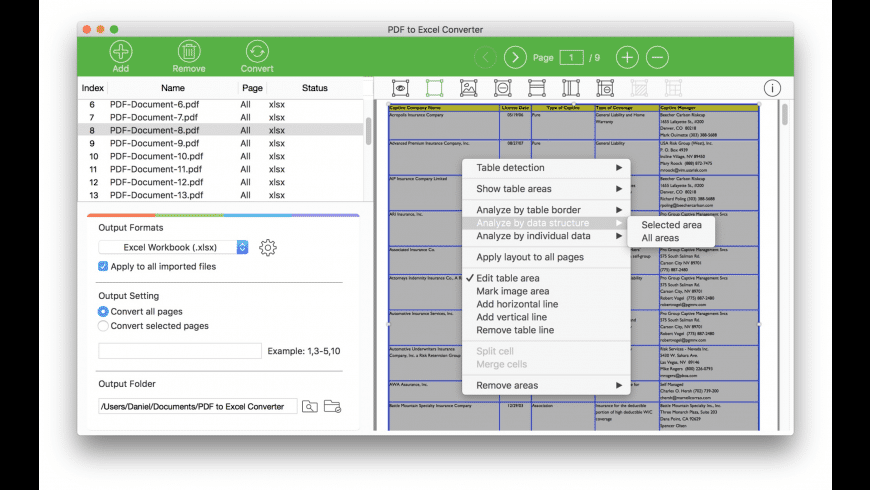This screenshot has height=490, width=870.
Task: Zoom out with the minus button
Action: [657, 57]
